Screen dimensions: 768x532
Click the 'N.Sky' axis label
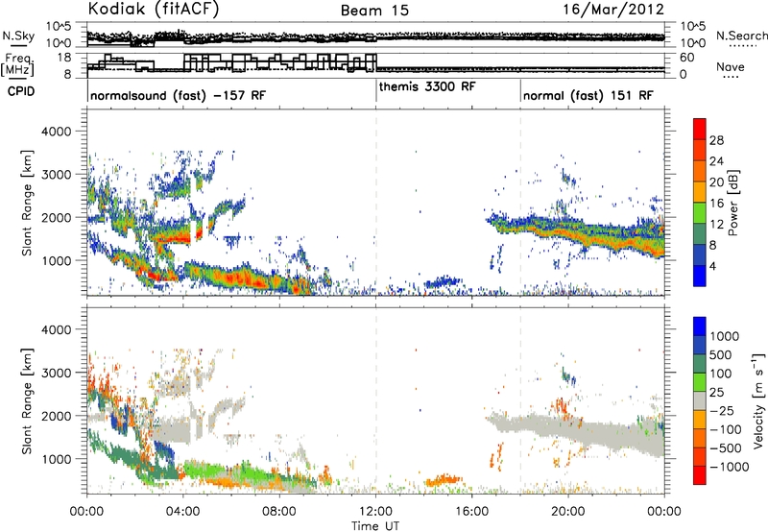(x=18, y=36)
